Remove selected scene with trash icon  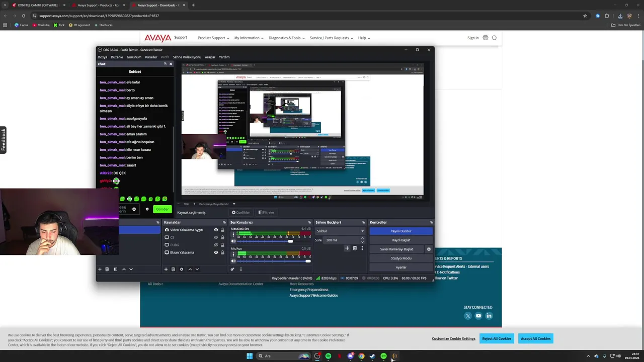(107, 269)
